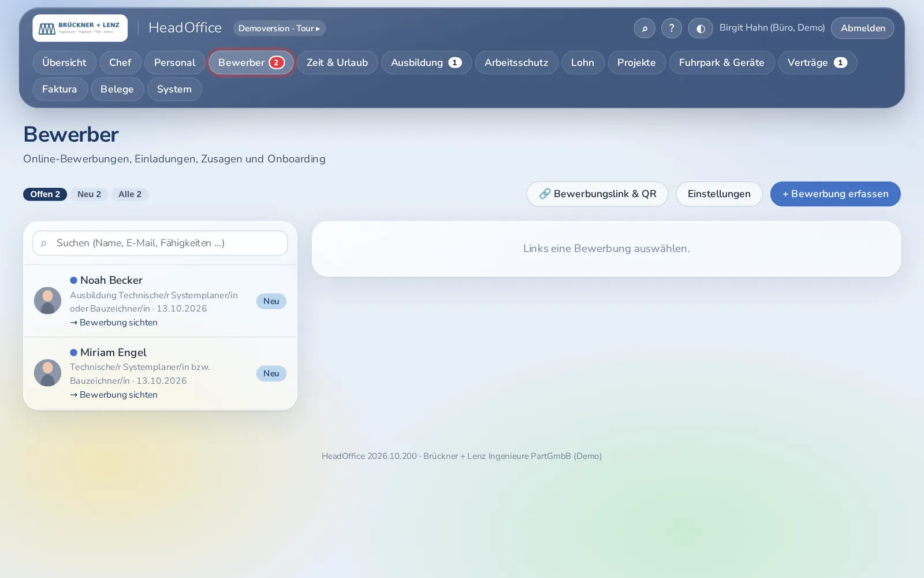Open the Ausbildung tab
The width and height of the screenshot is (924, 578).
(x=426, y=62)
